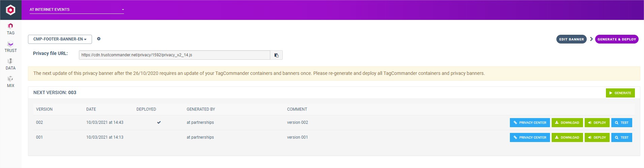Click the COMMENT column header
This screenshot has height=168, width=644.
point(297,109)
